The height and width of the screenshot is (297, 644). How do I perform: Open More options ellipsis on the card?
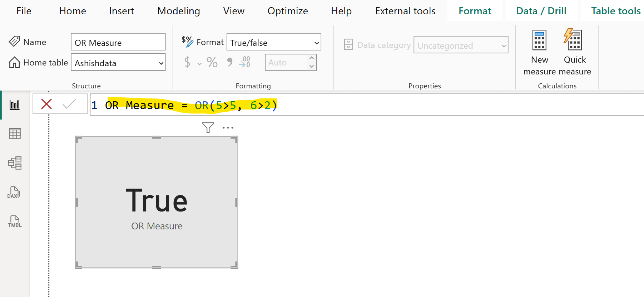[228, 127]
